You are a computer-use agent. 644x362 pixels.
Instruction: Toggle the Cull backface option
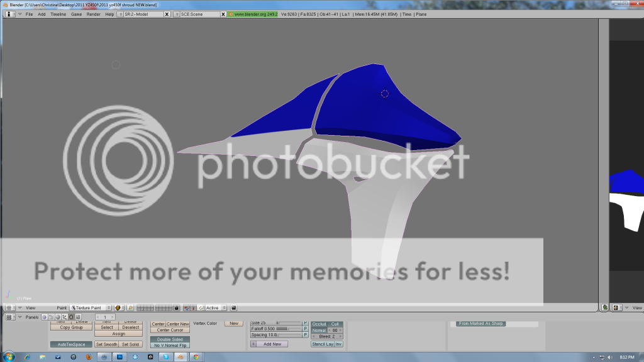pyautogui.click(x=335, y=324)
